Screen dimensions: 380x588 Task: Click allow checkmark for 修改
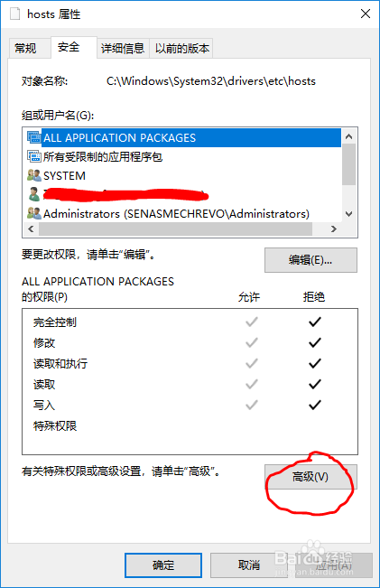252,342
